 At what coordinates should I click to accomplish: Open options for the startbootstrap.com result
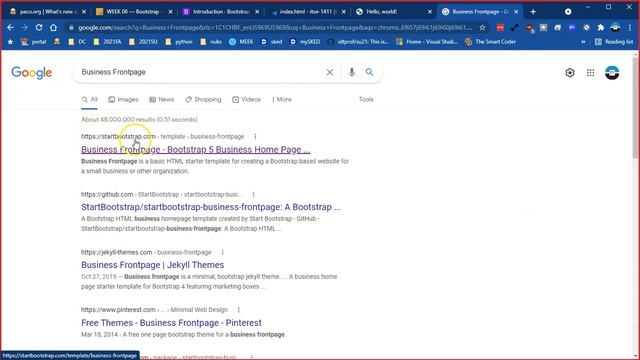point(255,136)
